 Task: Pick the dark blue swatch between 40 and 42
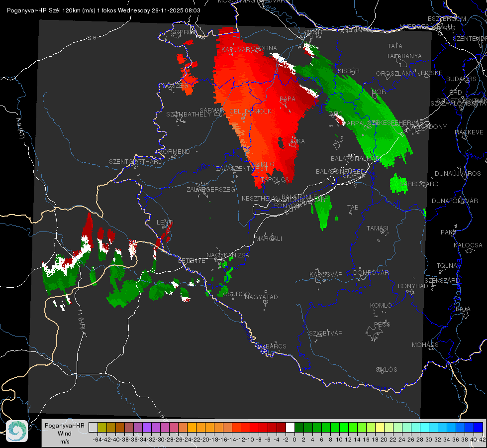tap(479, 428)
